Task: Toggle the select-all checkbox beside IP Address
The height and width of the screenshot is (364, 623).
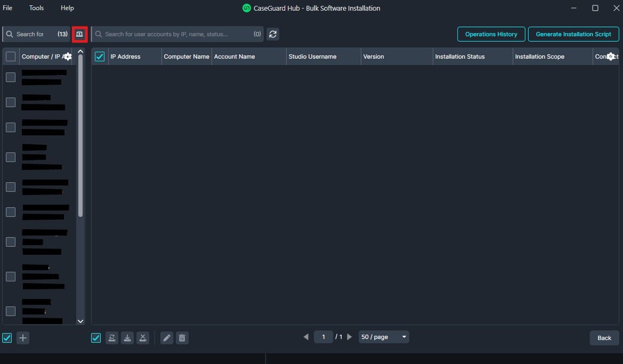Action: [x=100, y=56]
